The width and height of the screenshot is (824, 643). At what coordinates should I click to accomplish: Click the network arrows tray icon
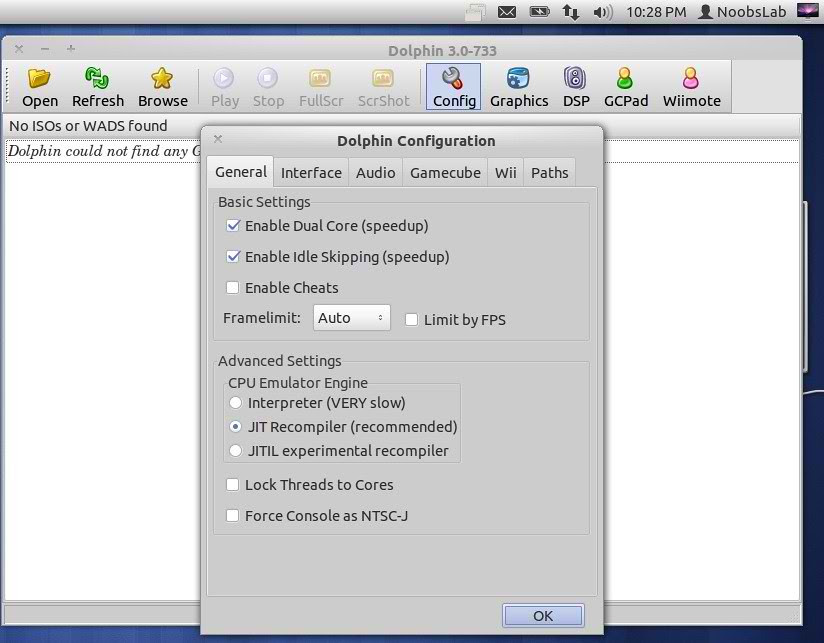(x=571, y=12)
